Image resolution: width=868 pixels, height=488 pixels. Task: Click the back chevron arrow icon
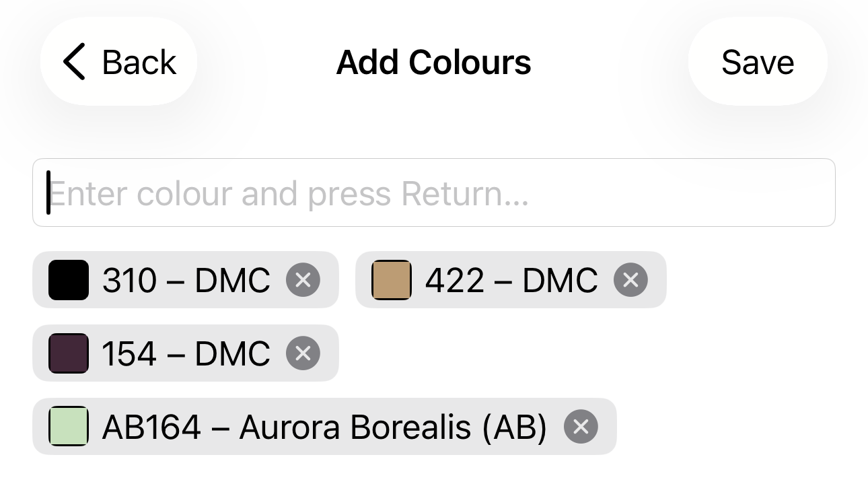pos(74,62)
